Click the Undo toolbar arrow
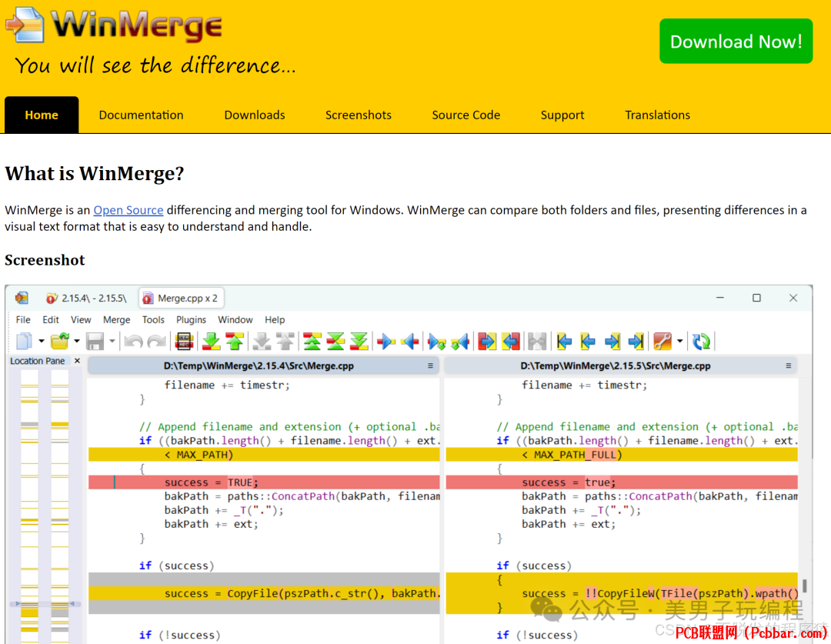 point(134,342)
